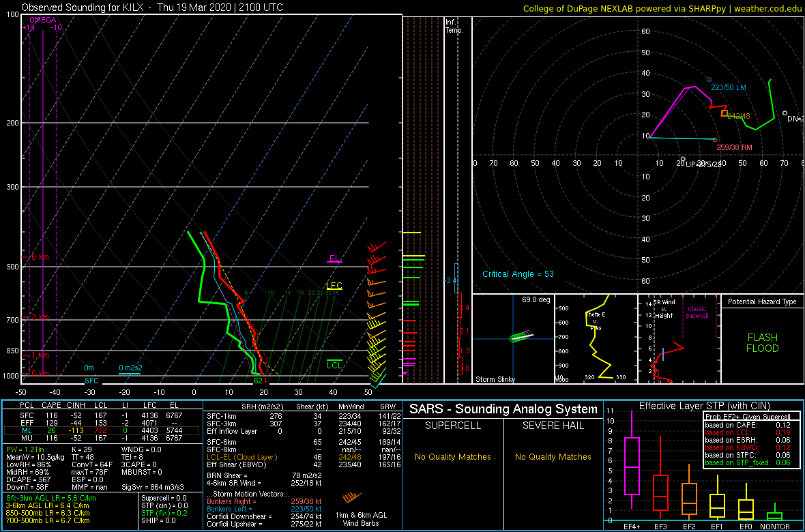Click the '0 m2s2' value on the skew-T

coord(130,368)
